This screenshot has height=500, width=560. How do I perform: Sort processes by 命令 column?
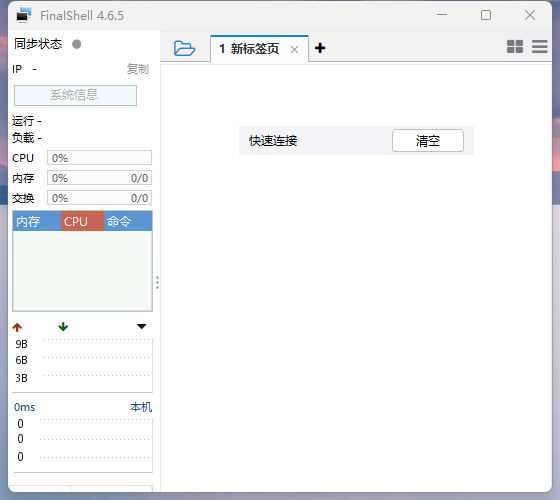[x=128, y=221]
